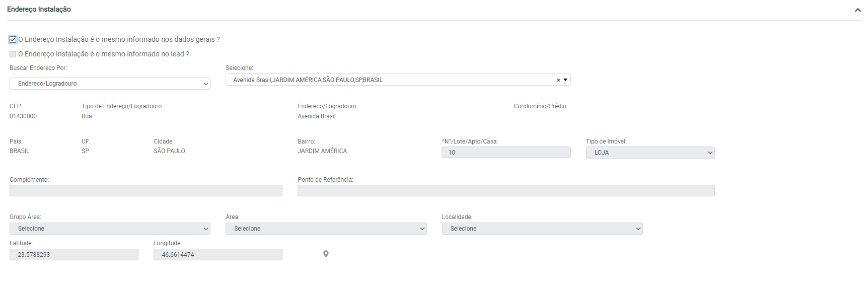Click the Complemento input field
868x286 pixels.
(146, 191)
